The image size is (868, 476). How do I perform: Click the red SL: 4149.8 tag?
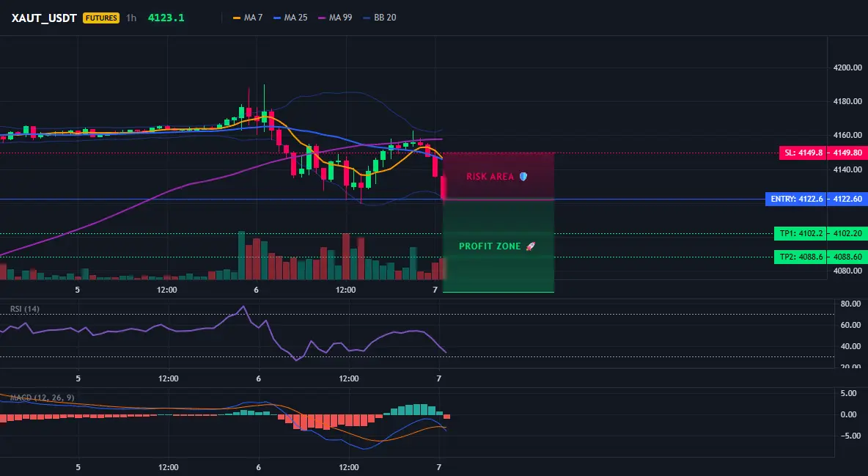(x=803, y=153)
